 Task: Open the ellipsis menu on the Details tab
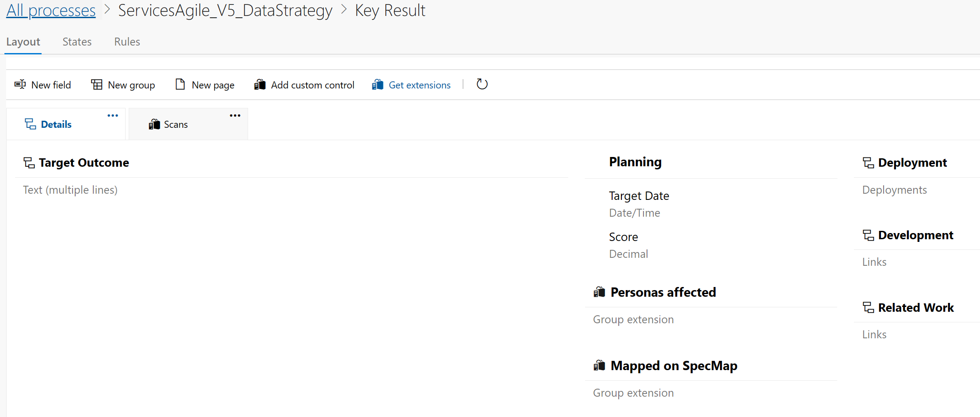pos(112,115)
